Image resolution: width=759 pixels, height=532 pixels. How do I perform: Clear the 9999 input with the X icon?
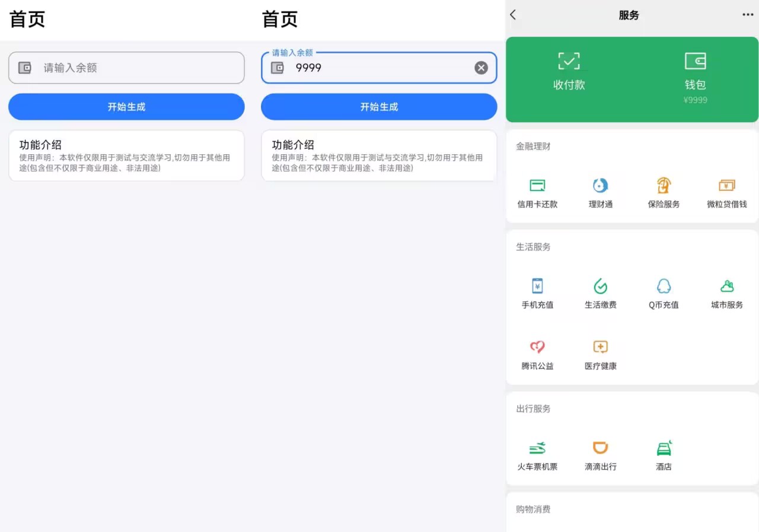(481, 68)
